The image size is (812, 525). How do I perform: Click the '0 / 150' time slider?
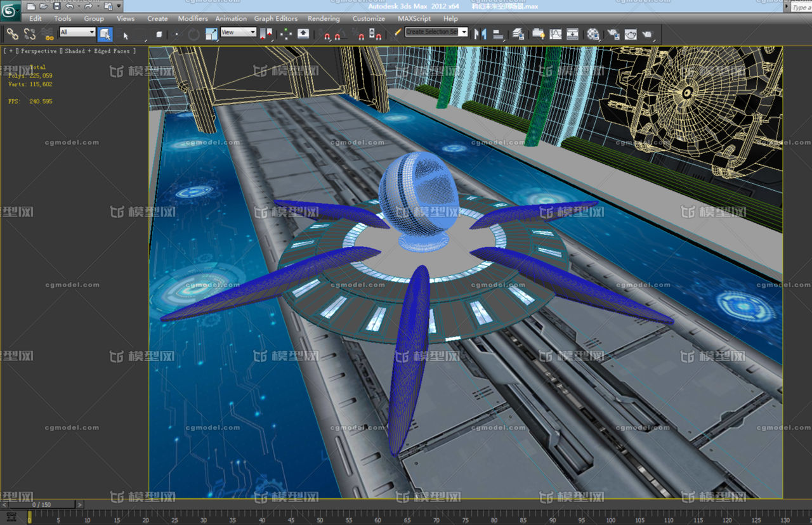pyautogui.click(x=42, y=505)
